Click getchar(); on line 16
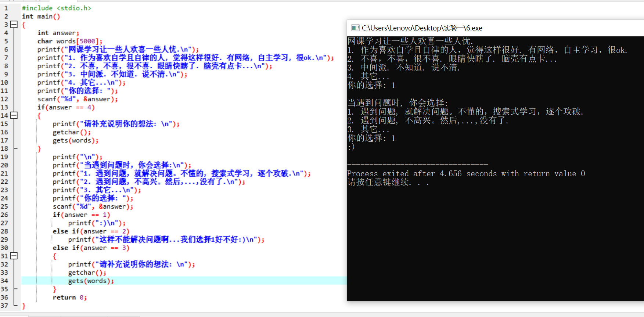644x317 pixels. pos(72,132)
